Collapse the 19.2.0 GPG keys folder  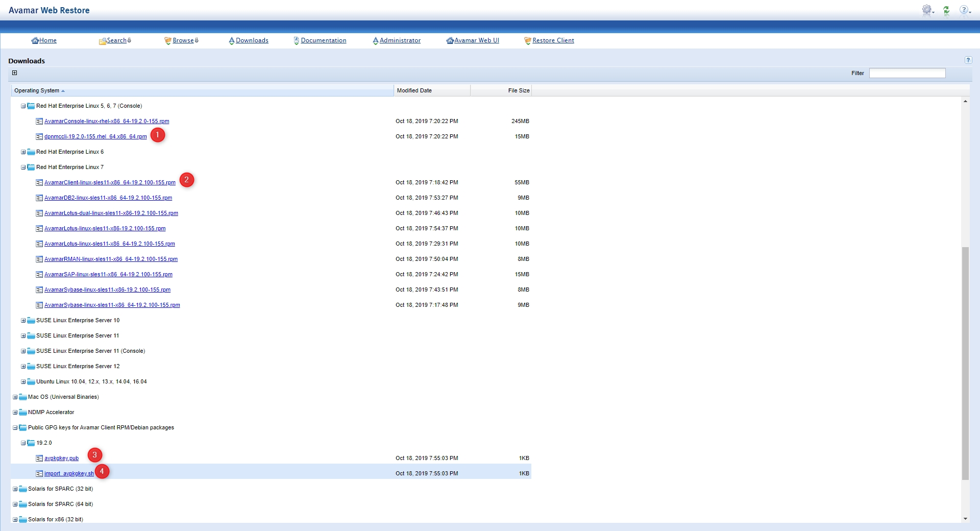click(23, 443)
